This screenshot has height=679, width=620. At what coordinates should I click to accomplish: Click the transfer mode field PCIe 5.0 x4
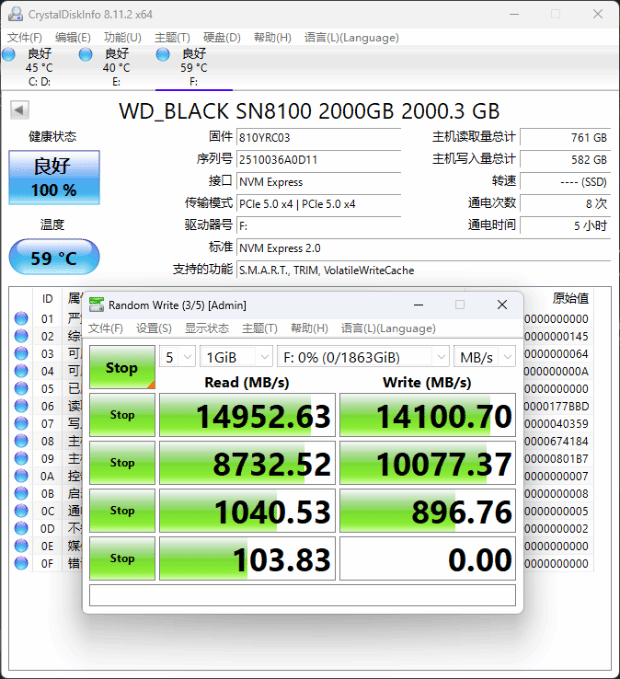click(318, 204)
